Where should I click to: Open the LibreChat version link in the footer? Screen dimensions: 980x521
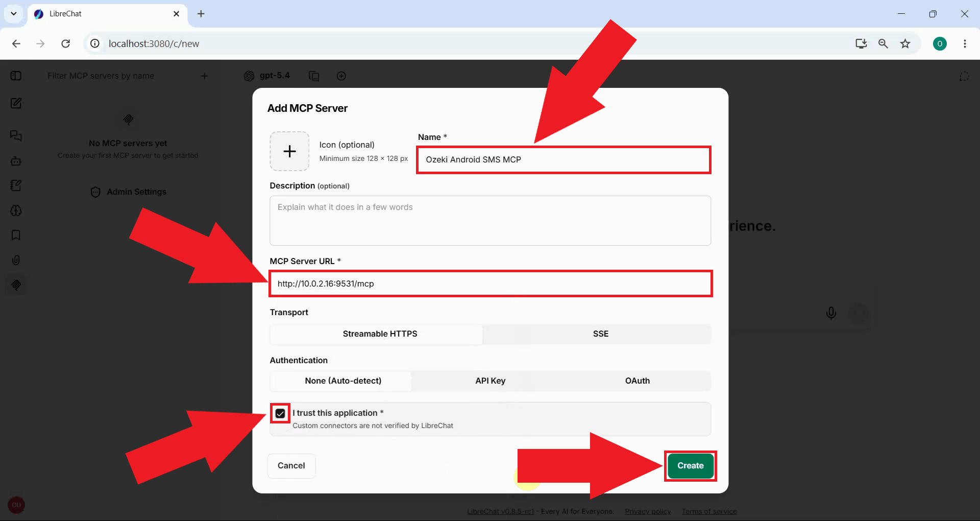click(500, 511)
